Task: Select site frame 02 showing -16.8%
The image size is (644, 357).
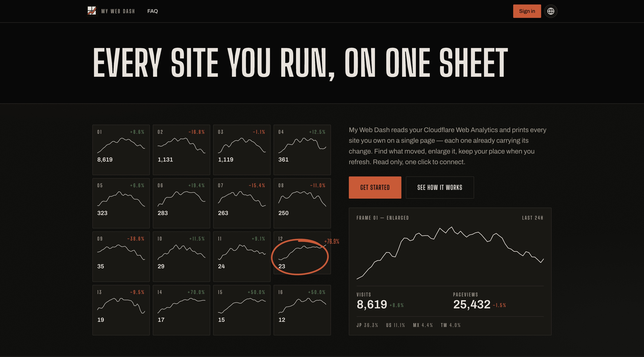Action: (181, 150)
